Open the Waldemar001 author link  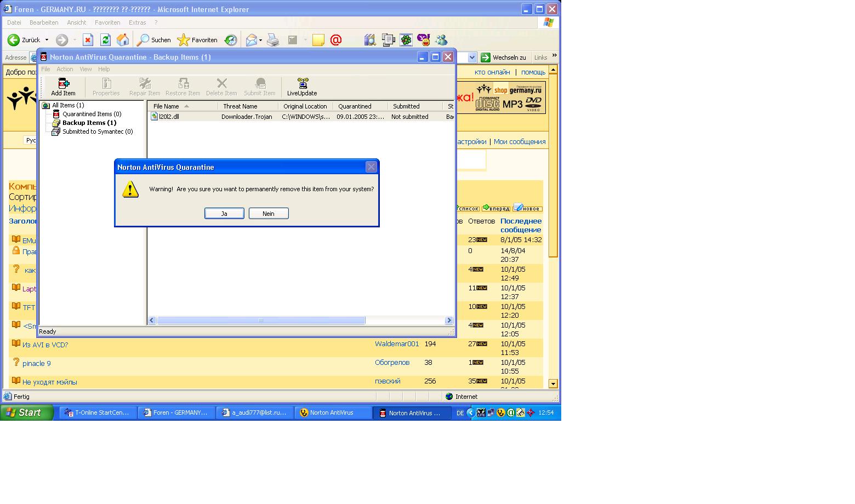point(397,344)
